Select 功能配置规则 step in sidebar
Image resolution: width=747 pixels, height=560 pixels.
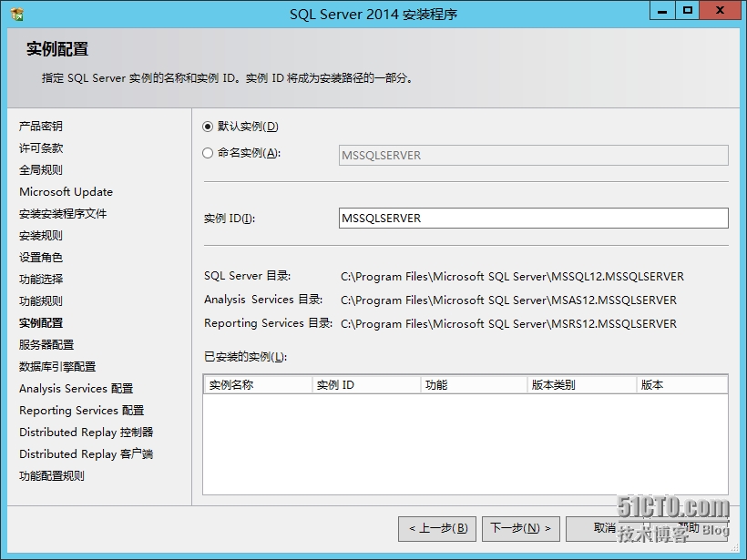[x=52, y=475]
